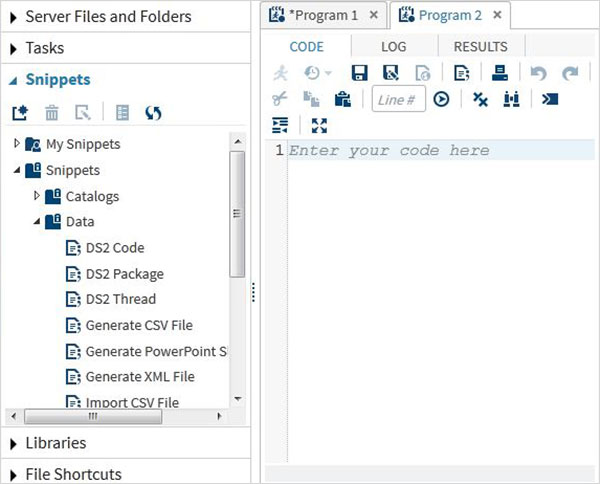Click the Paste clipboard icon

click(x=342, y=99)
